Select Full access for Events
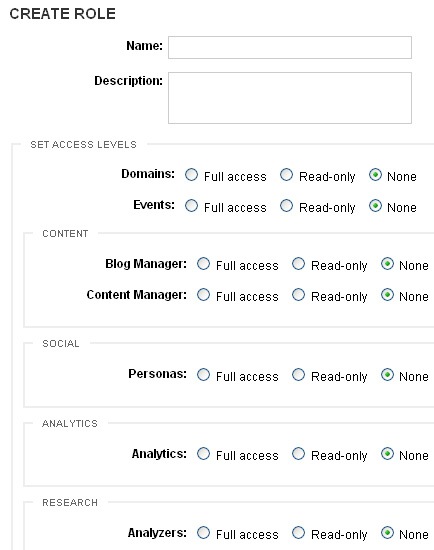 pos(192,206)
